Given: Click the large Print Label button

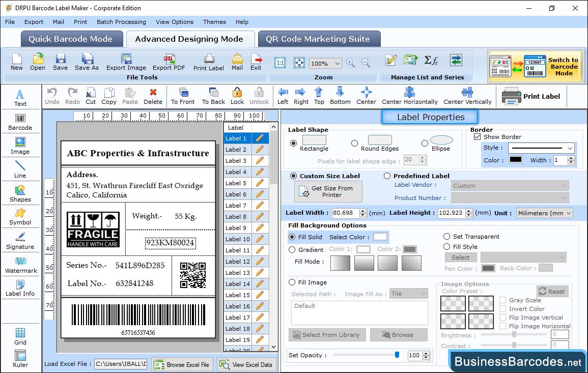Looking at the screenshot, I should 531,96.
